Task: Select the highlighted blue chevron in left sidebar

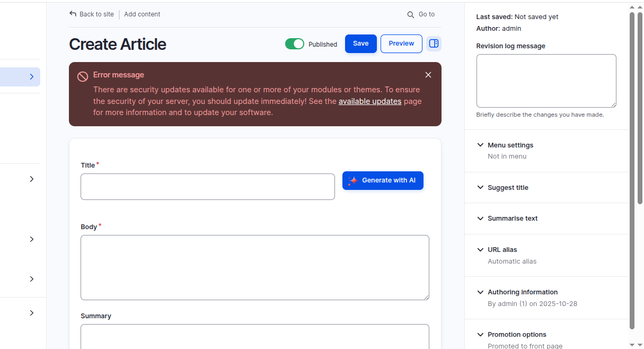Action: [x=31, y=76]
